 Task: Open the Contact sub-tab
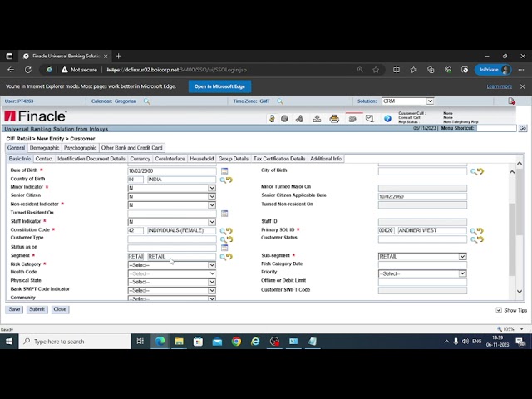pos(44,159)
